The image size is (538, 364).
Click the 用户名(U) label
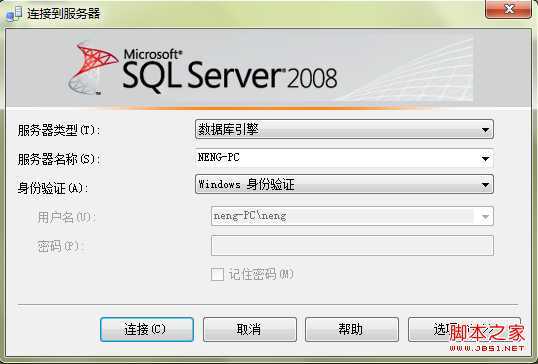[x=67, y=218]
